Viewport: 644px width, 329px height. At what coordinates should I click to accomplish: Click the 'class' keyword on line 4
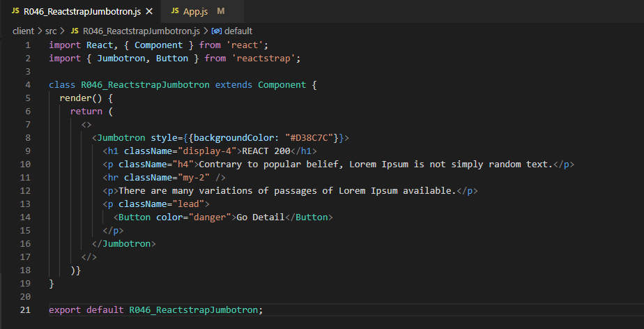63,85
